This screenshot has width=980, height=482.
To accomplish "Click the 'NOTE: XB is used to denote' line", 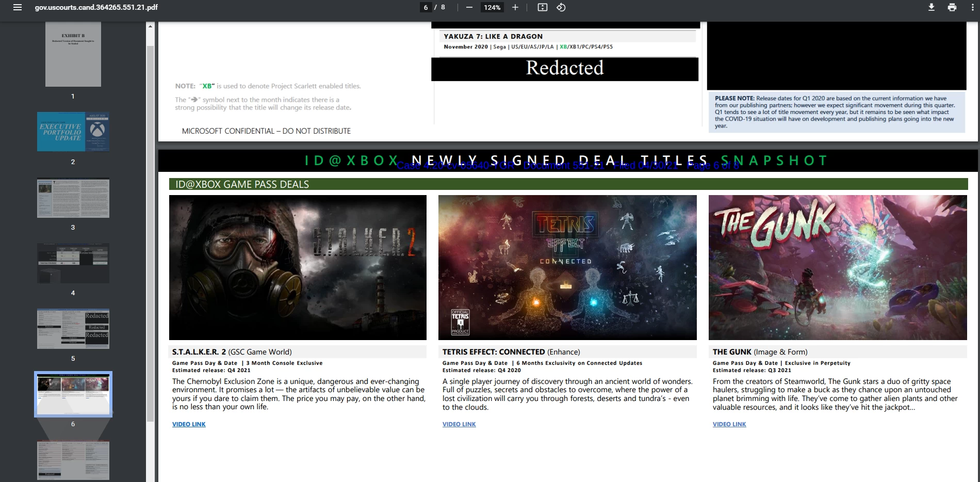I will (x=268, y=86).
